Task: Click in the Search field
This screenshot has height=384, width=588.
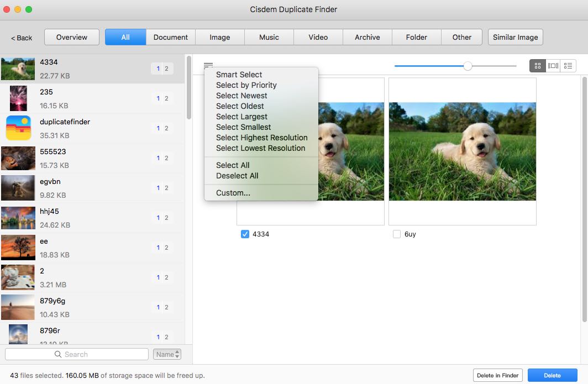Action: coord(76,354)
